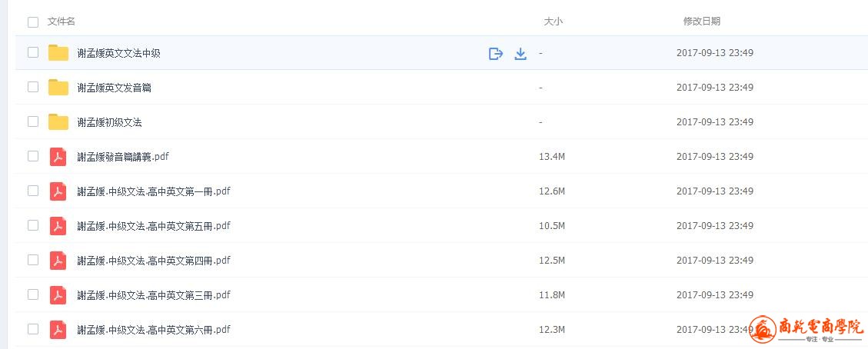Sort files by 修改日期 column header
This screenshot has width=868, height=349.
[701, 22]
